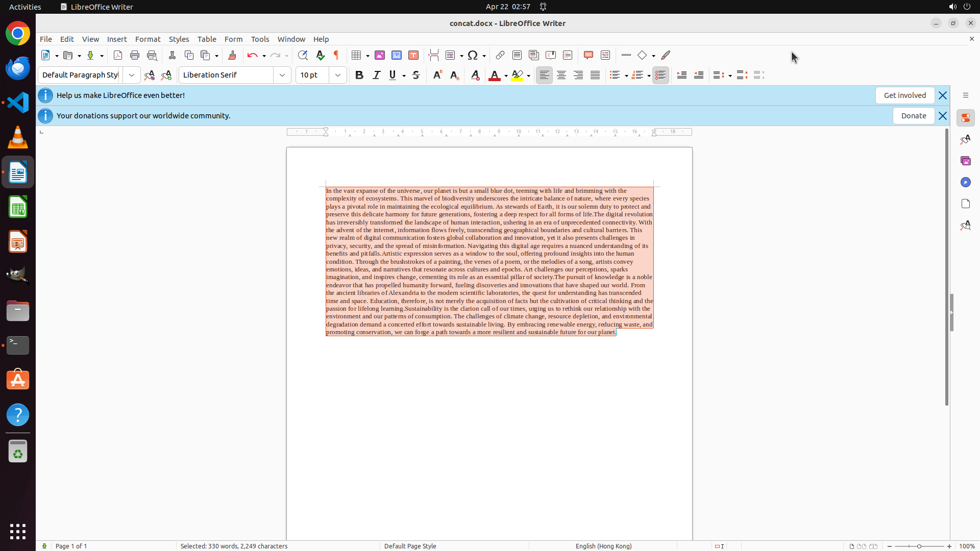Open the paragraph style dropdown
This screenshot has height=551, width=980.
132,75
